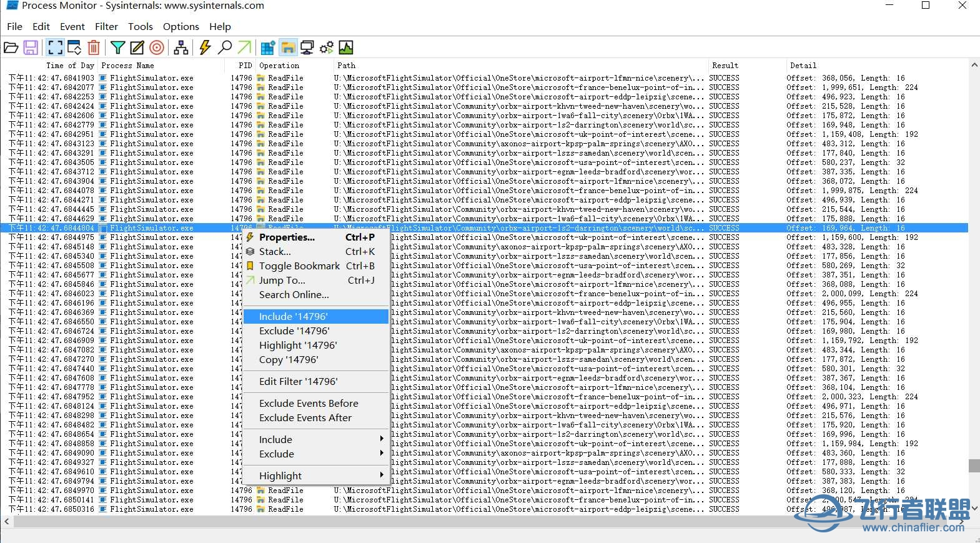
Task: Click Search Online... menu entry
Action: [x=294, y=295]
